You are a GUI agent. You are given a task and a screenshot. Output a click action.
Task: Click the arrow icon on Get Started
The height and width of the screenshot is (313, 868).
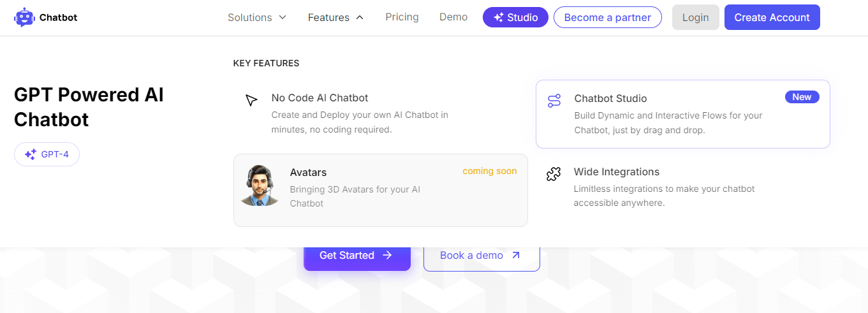(387, 255)
